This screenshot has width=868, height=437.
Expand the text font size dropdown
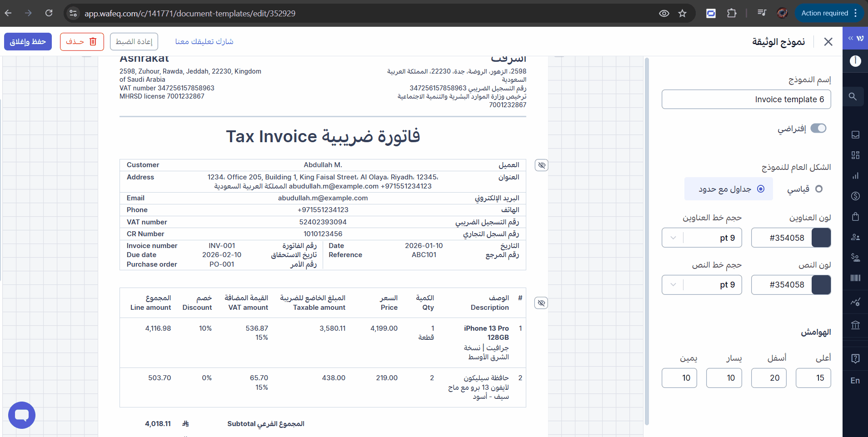tap(673, 285)
